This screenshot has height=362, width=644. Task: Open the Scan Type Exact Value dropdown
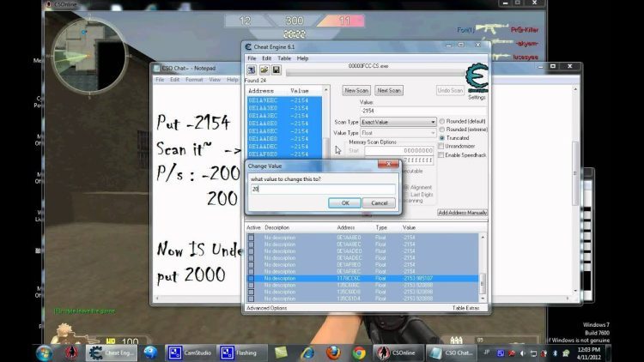pyautogui.click(x=398, y=122)
